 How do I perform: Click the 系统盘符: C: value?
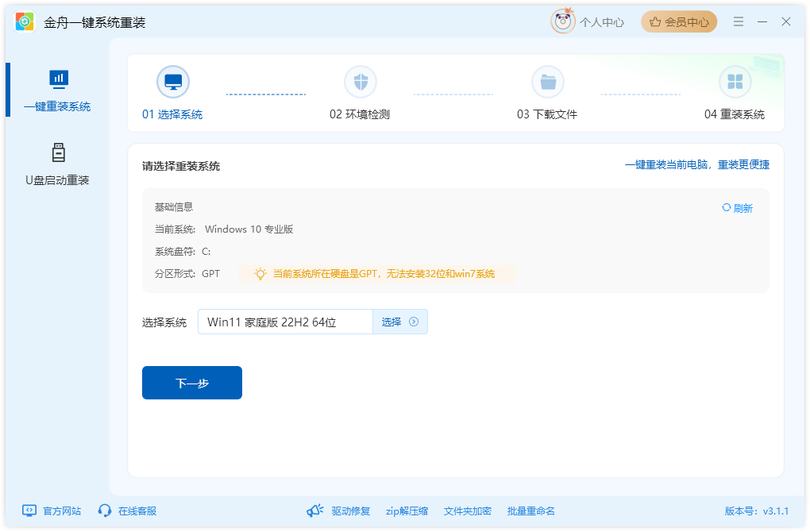coord(206,252)
